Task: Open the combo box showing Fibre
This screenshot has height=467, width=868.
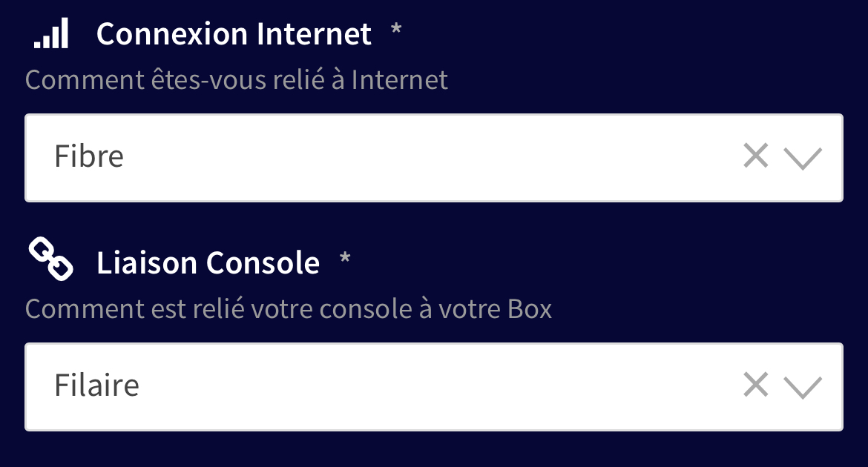Action: [434, 158]
